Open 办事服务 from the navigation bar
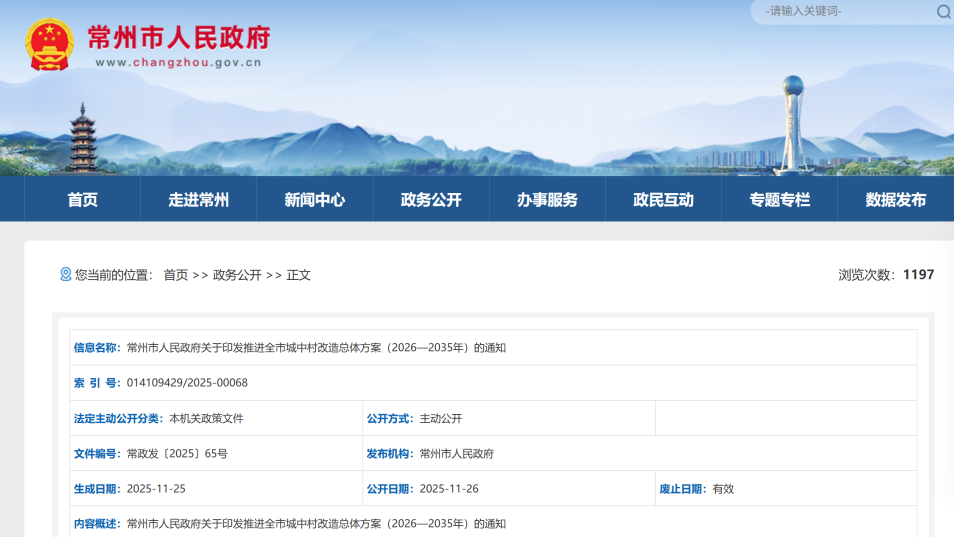This screenshot has height=537, width=954. 547,200
